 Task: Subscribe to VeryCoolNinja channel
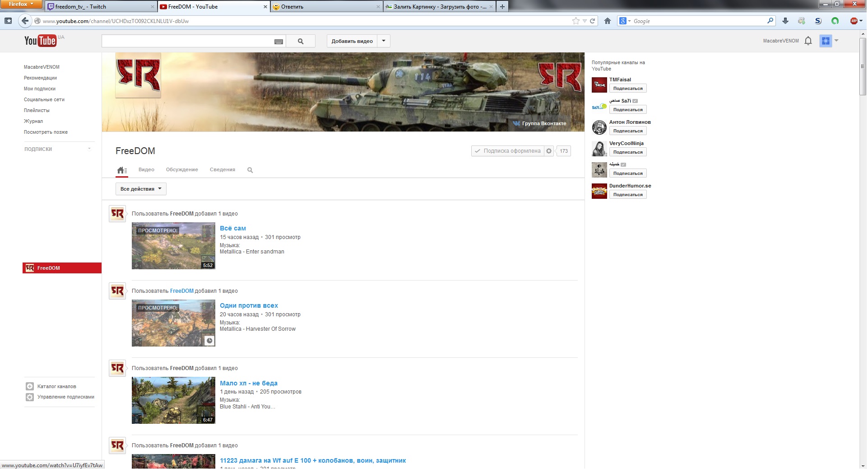pyautogui.click(x=628, y=152)
